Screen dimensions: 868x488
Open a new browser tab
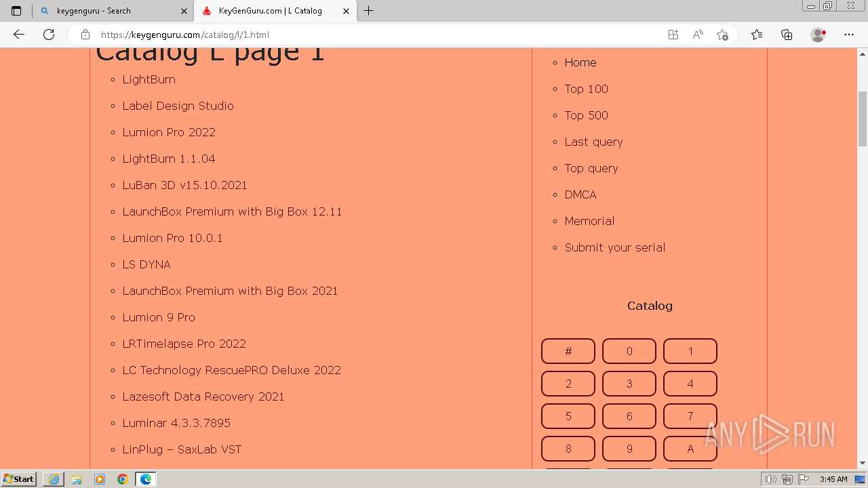tap(369, 11)
